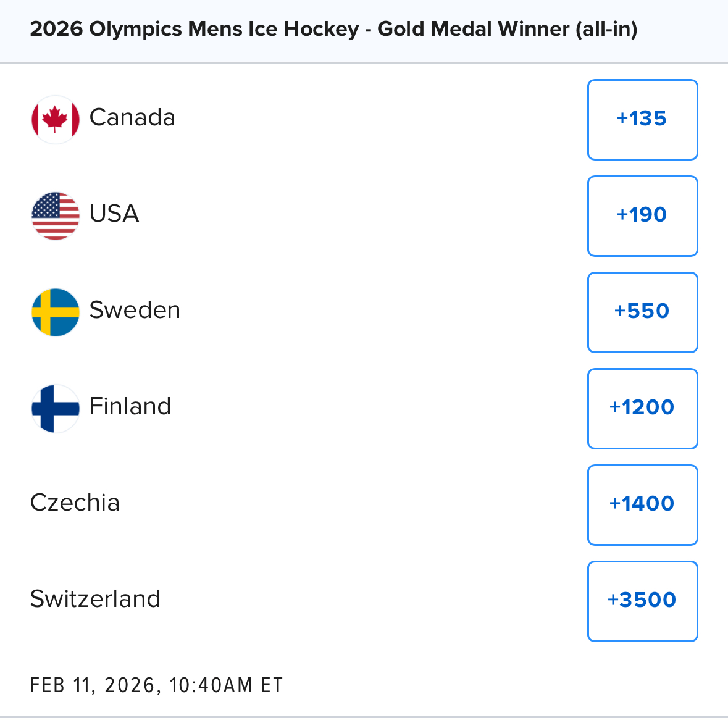This screenshot has height=723, width=728.
Task: Add Sweden +550 to bet slip
Action: click(642, 312)
